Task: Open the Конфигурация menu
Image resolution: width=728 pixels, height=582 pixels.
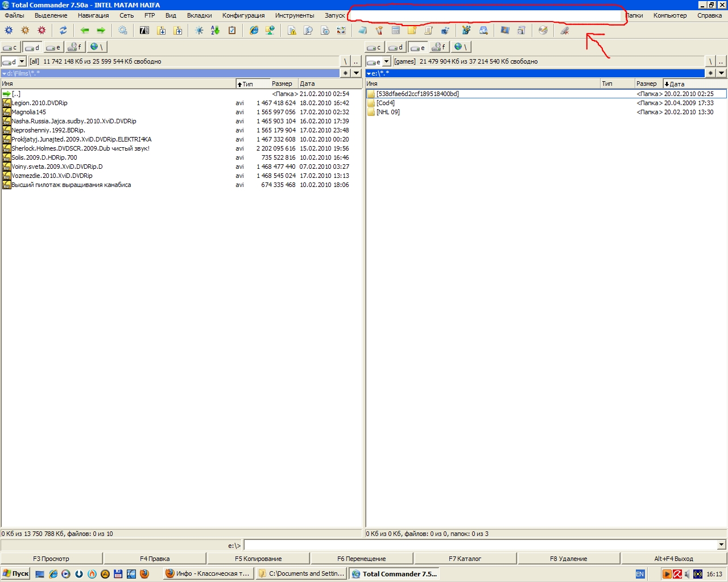Action: (x=243, y=15)
